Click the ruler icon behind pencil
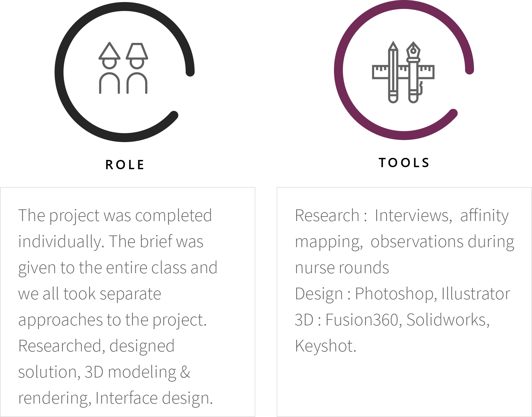Viewport: 532px width, 417px height. tap(403, 72)
